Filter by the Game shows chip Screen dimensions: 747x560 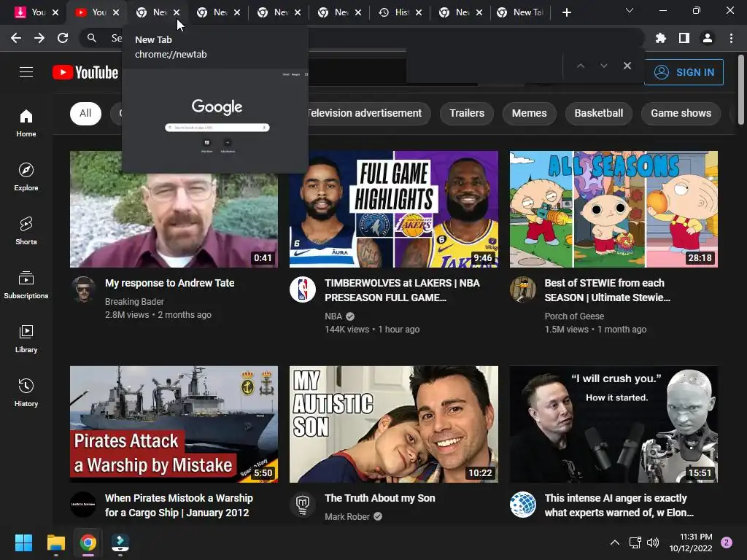[681, 113]
